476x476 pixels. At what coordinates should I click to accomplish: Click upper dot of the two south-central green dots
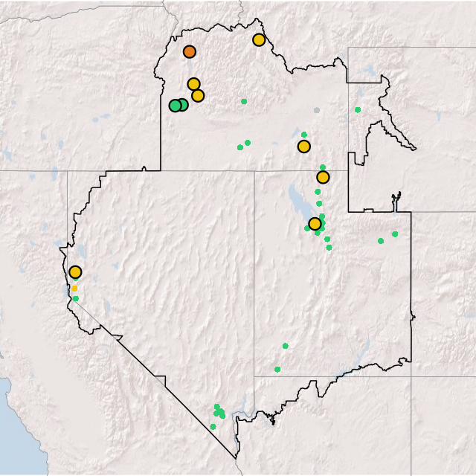coord(285,346)
